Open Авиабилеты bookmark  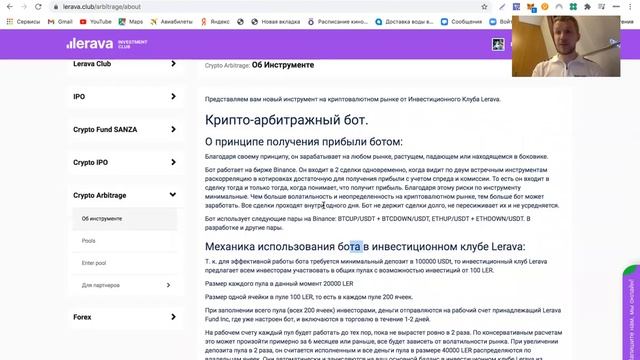pyautogui.click(x=171, y=22)
